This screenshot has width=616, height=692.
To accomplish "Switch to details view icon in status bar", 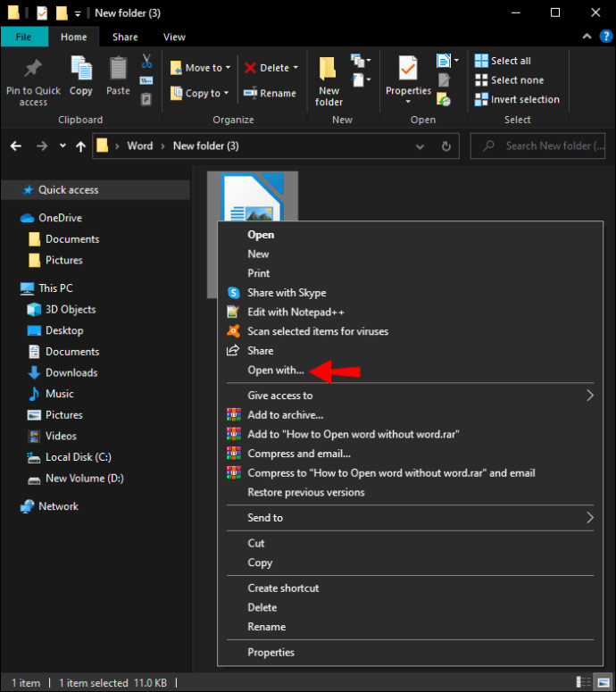I will click(583, 682).
